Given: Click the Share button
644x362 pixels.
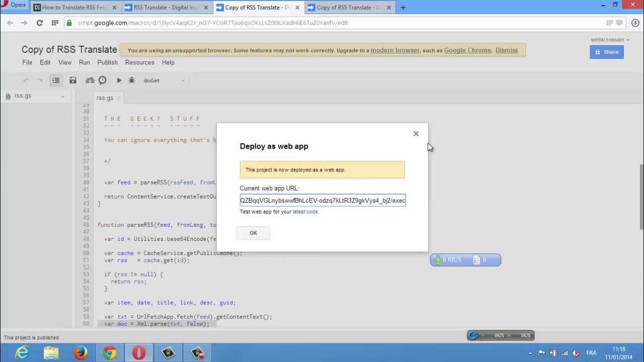Looking at the screenshot, I should [x=607, y=52].
